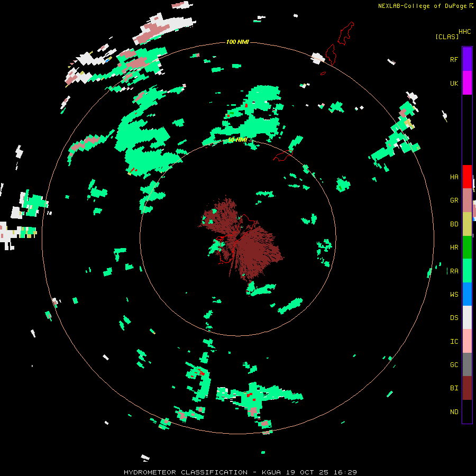476x476 pixels.
Task: Click the UK legend label
Action: (x=454, y=83)
